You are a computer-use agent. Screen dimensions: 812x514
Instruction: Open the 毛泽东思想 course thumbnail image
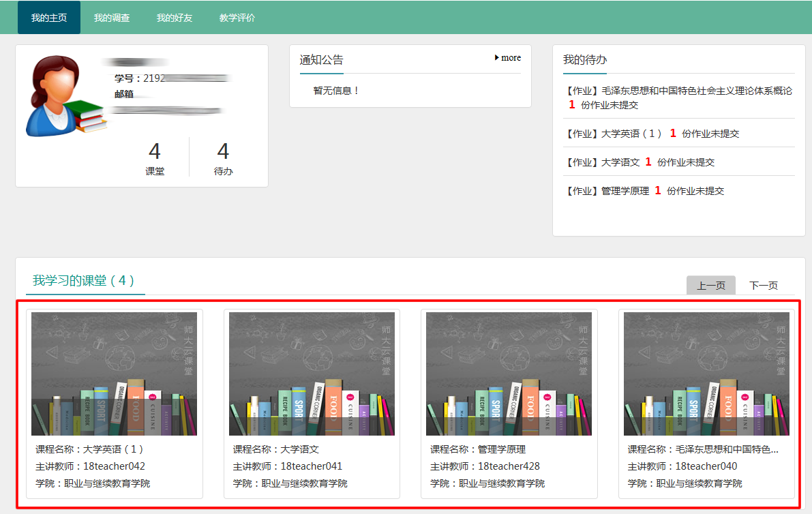click(x=706, y=374)
